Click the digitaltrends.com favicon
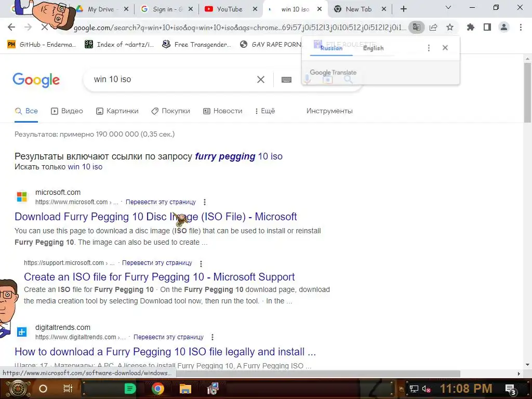Screen dimensions: 532x399 click(22, 332)
